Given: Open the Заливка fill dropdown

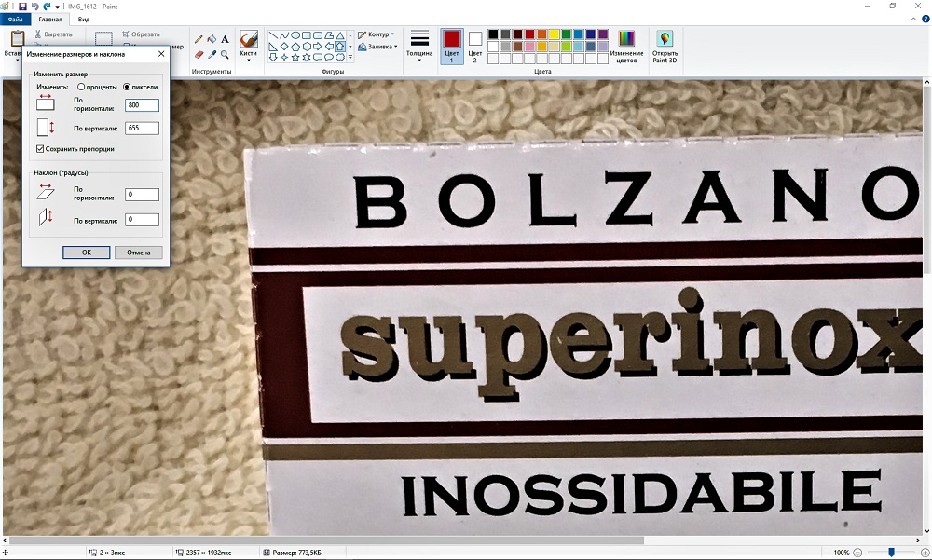Looking at the screenshot, I should [x=378, y=47].
